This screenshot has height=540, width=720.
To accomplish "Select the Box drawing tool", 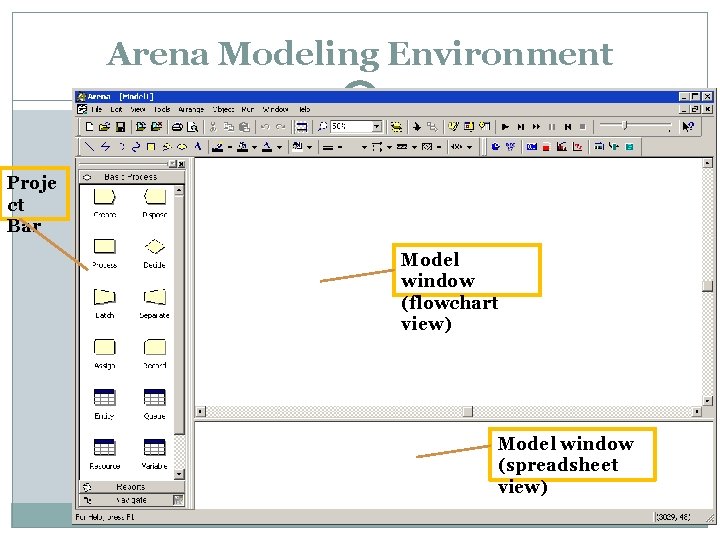I will 151,147.
